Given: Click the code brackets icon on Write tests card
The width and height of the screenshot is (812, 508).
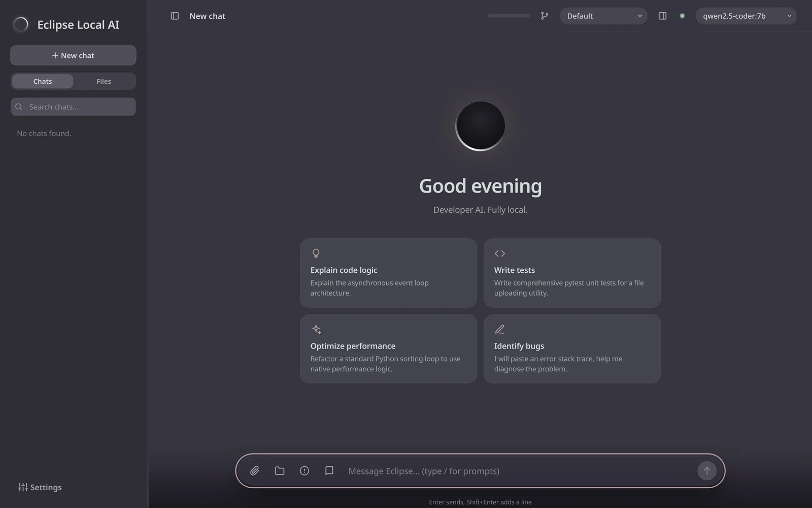Looking at the screenshot, I should coord(500,253).
